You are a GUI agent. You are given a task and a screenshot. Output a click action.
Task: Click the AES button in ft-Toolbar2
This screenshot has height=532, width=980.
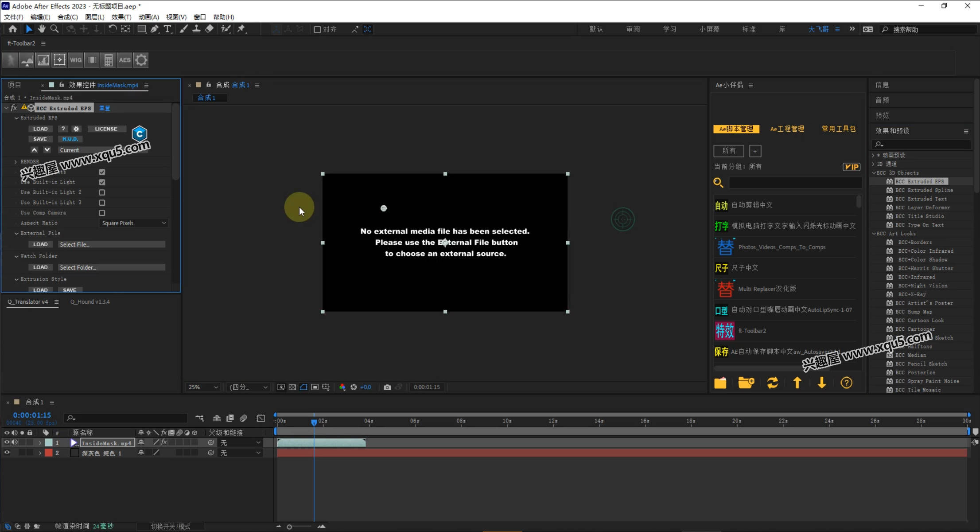[x=125, y=60]
